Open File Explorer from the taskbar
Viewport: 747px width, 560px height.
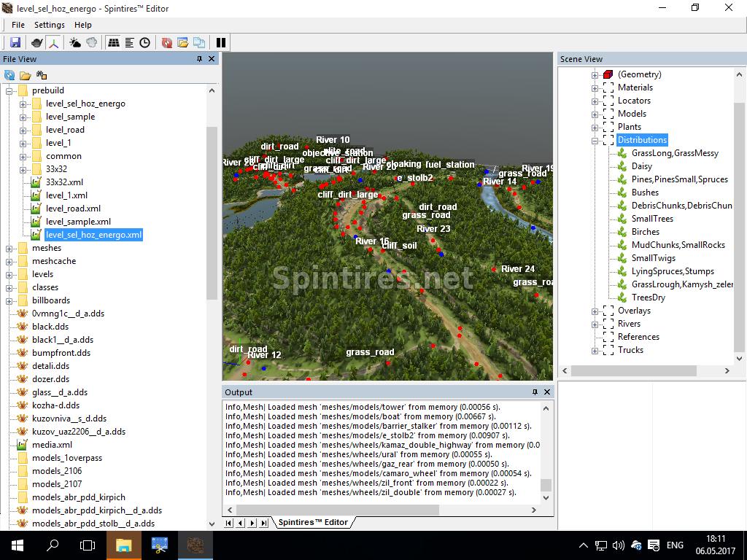tap(124, 545)
